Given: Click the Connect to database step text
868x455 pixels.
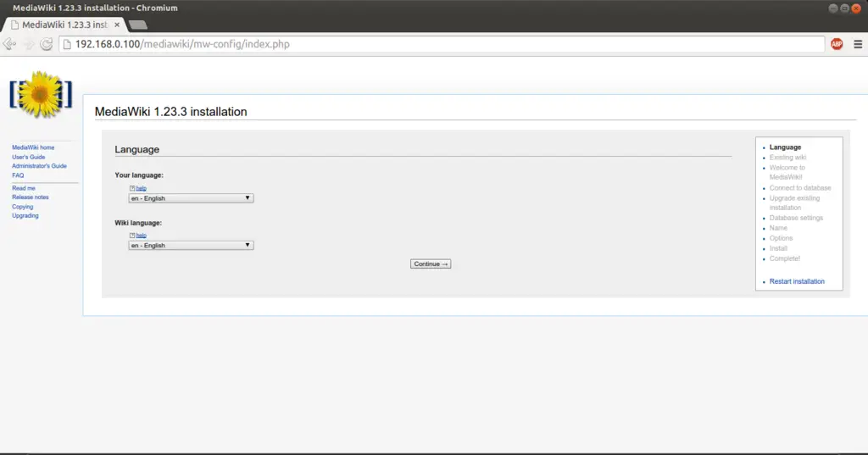Looking at the screenshot, I should tap(800, 187).
